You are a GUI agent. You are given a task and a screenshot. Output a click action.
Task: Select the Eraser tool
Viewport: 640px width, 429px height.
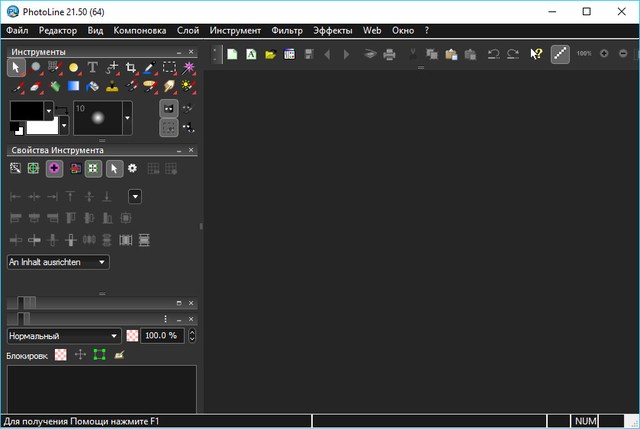pos(35,87)
